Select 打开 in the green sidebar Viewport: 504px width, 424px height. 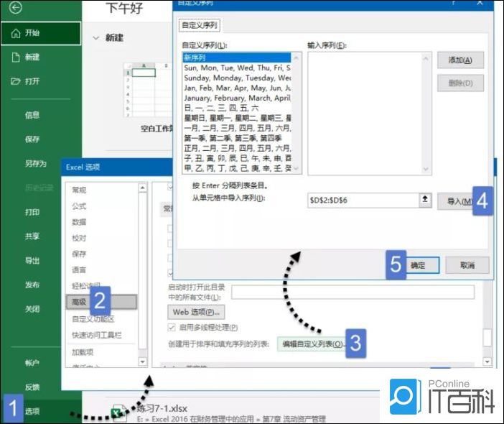coord(32,81)
